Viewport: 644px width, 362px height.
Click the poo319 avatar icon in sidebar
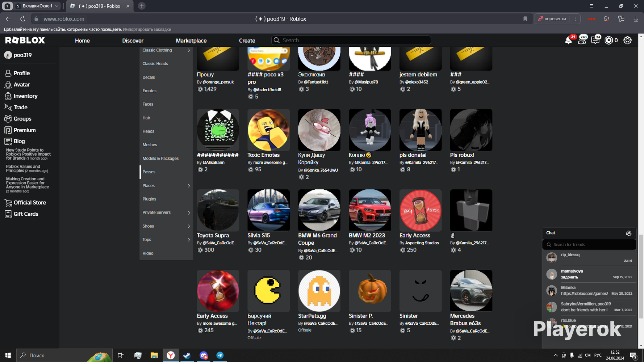point(8,55)
